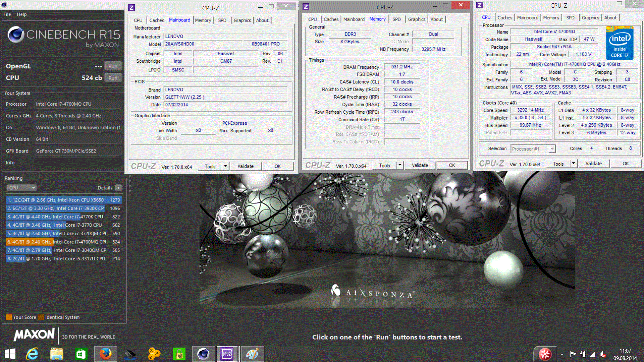Show hidden system tray icons

[x=562, y=354]
